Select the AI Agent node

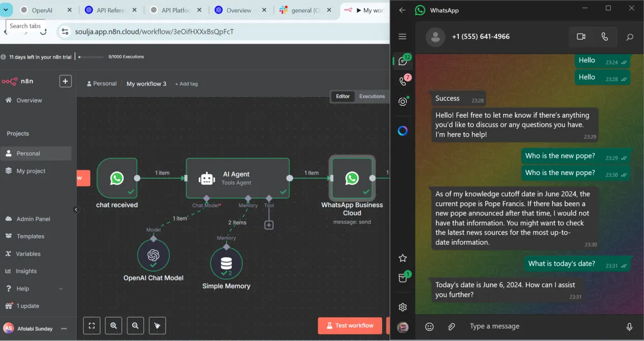pos(237,178)
